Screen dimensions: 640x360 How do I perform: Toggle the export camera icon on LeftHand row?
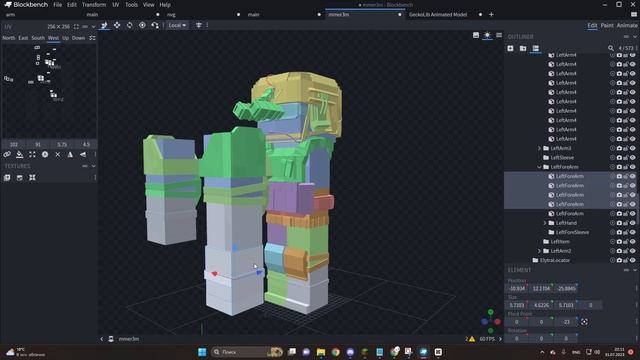click(x=619, y=223)
